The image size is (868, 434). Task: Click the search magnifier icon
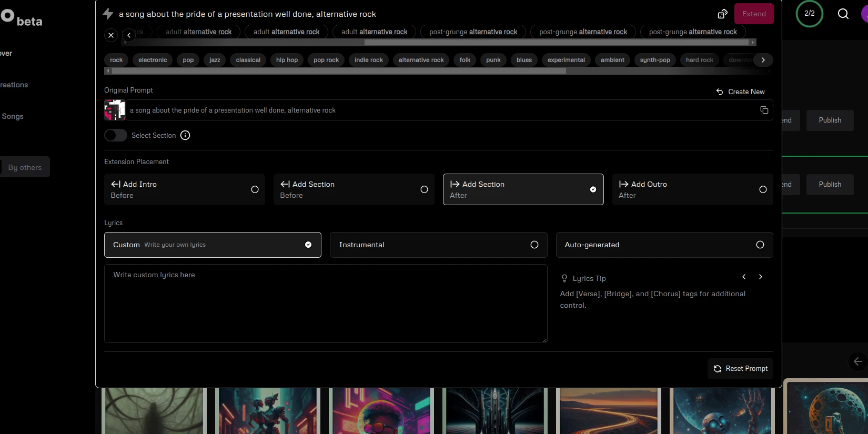(x=843, y=14)
